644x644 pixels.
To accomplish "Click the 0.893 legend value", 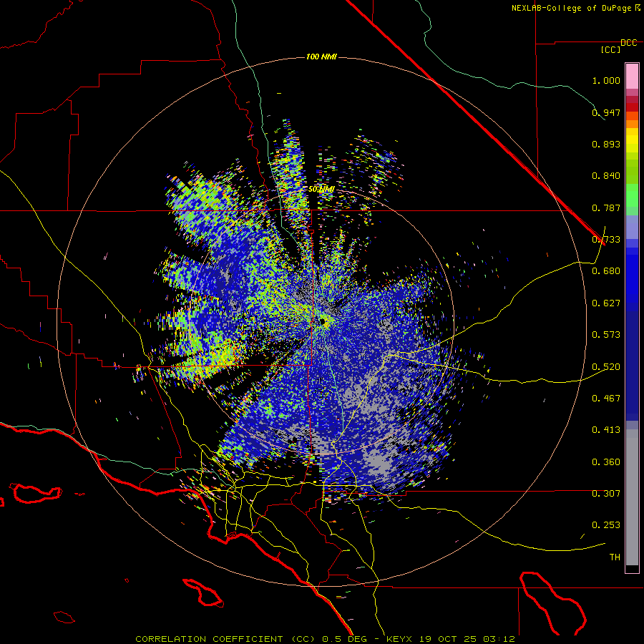I will [606, 144].
